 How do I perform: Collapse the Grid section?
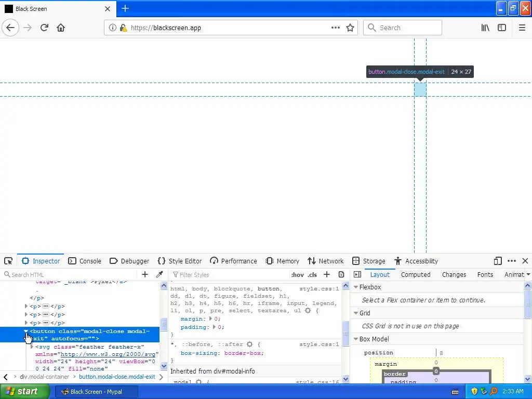[x=356, y=313]
